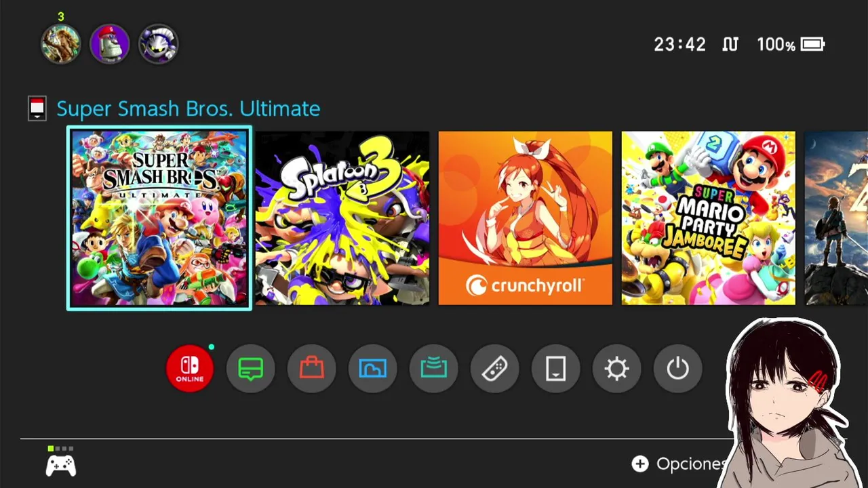Launch the Splatoon 3 game tile
This screenshot has height=488, width=868.
point(342,218)
